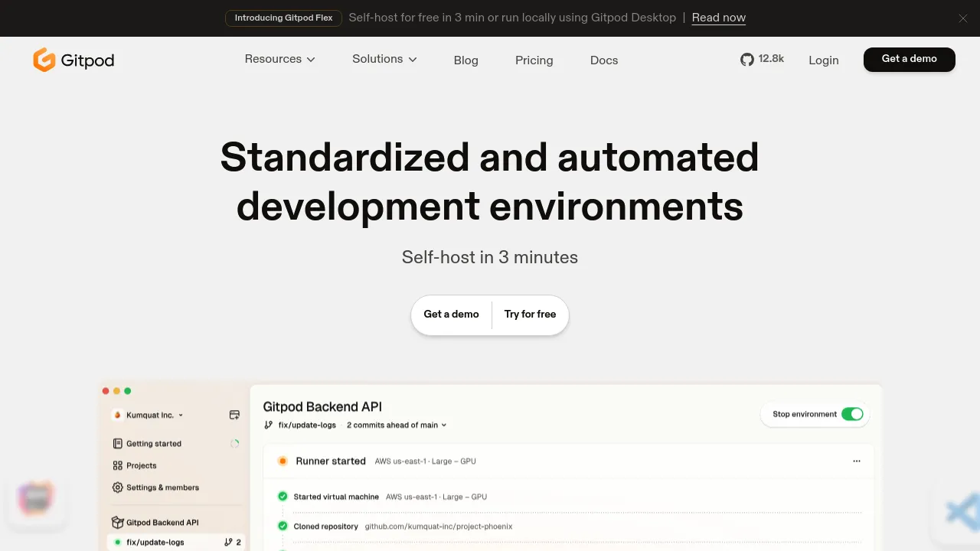Click the black Get a demo button in header
The height and width of the screenshot is (551, 980).
pos(910,60)
